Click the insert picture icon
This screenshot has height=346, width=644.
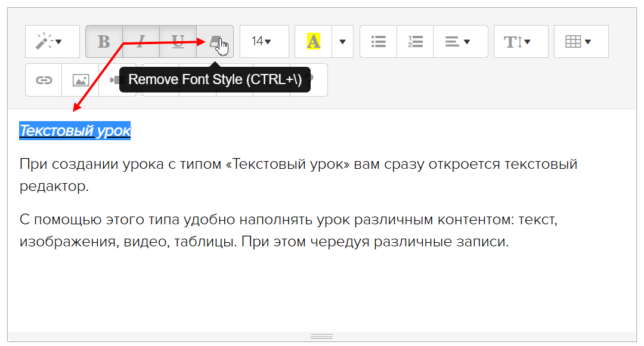[80, 80]
